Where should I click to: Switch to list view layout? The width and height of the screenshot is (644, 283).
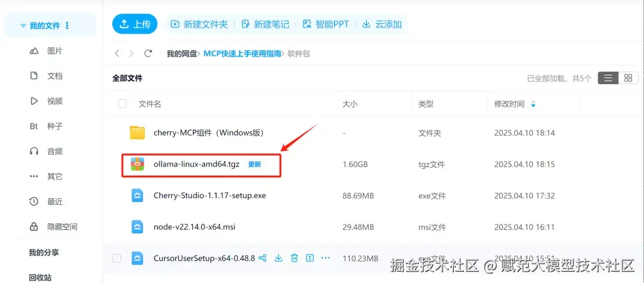click(x=608, y=78)
